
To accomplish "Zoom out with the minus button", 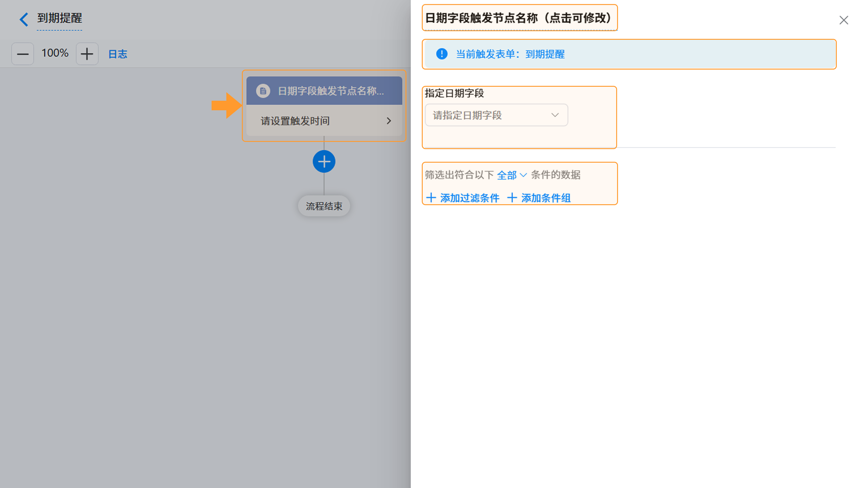I will [x=23, y=54].
